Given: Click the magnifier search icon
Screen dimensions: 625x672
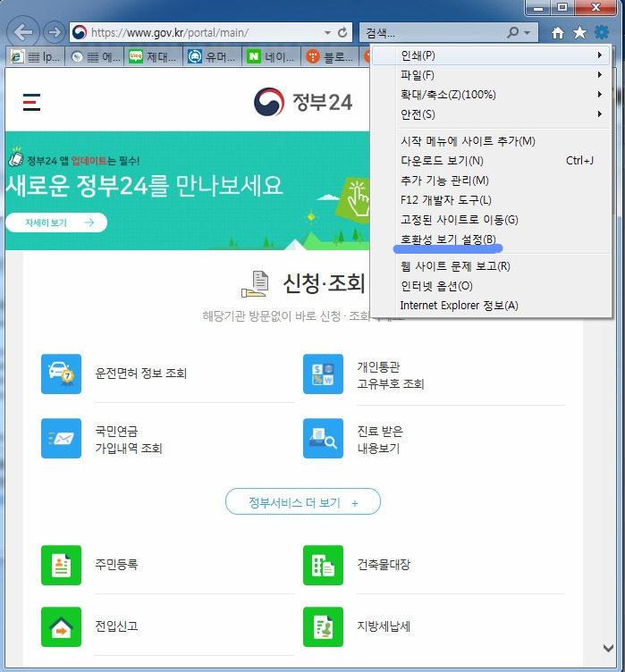Looking at the screenshot, I should (x=512, y=32).
